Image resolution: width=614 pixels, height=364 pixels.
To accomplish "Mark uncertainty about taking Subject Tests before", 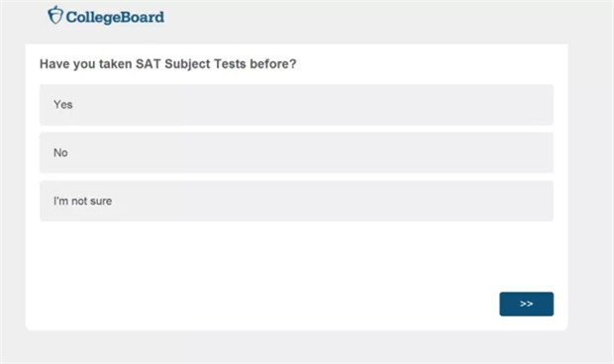I will [x=296, y=201].
